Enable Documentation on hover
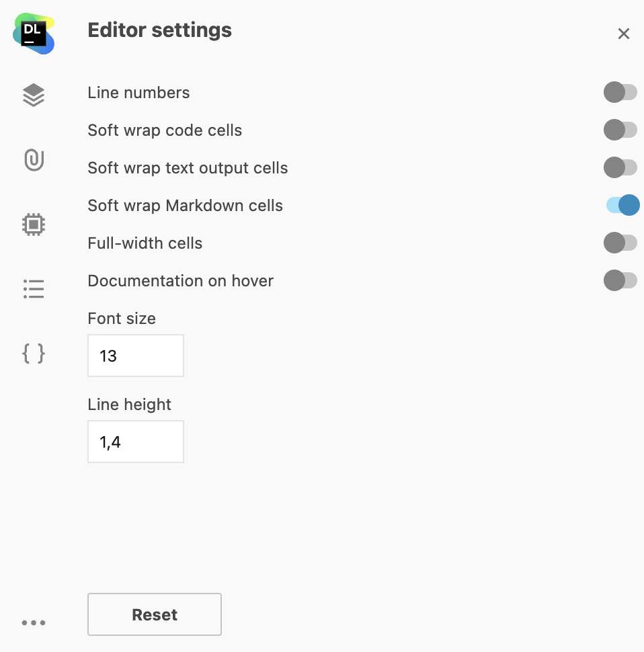The image size is (644, 652). click(x=619, y=280)
